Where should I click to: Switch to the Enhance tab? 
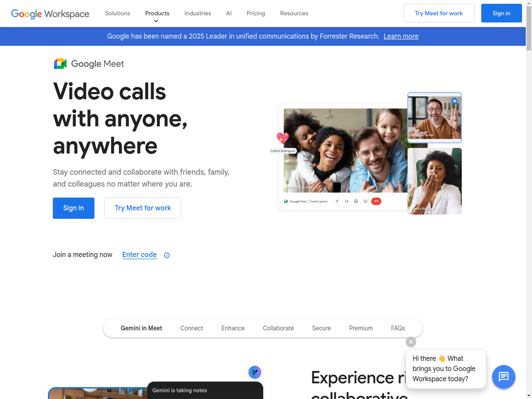click(x=233, y=328)
